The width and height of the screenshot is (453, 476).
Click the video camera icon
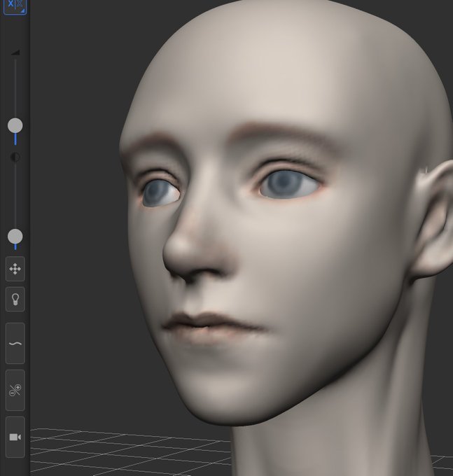[15, 437]
